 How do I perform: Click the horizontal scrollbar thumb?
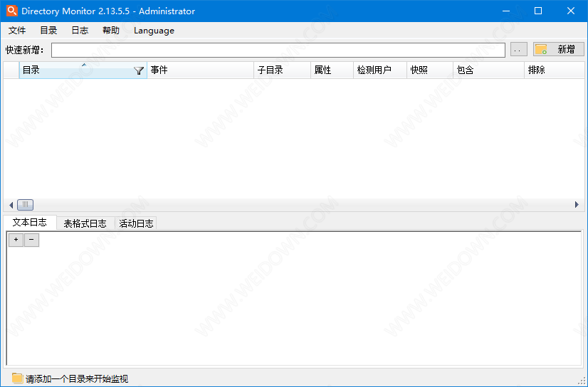pos(26,205)
